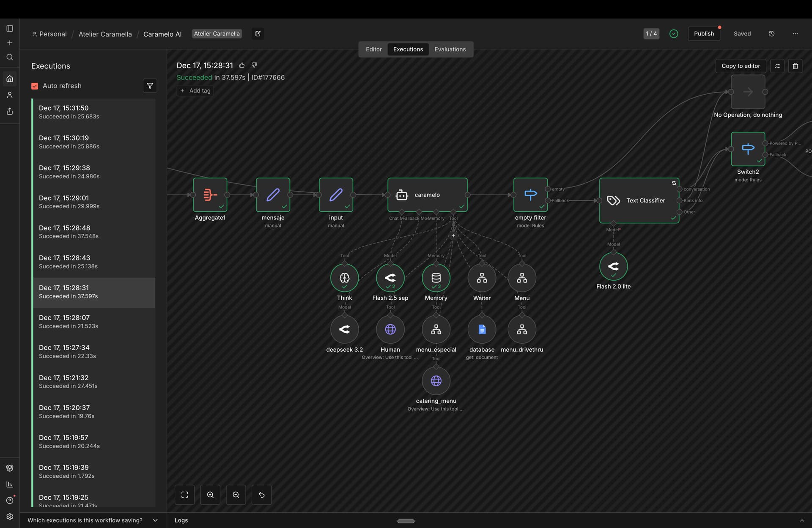Click the zoom out magnifier button

236,495
